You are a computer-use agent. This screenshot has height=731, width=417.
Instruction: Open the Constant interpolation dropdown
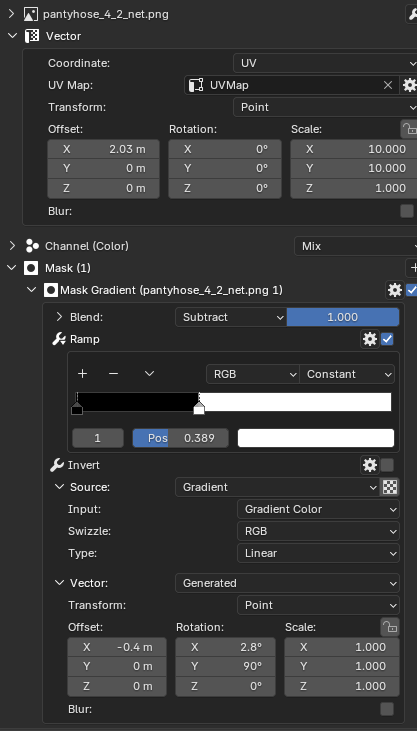click(347, 374)
